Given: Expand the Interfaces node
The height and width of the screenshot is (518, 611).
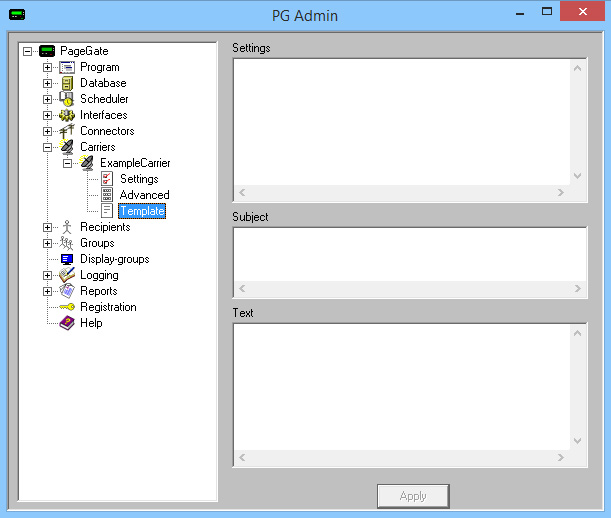Looking at the screenshot, I should coord(47,115).
